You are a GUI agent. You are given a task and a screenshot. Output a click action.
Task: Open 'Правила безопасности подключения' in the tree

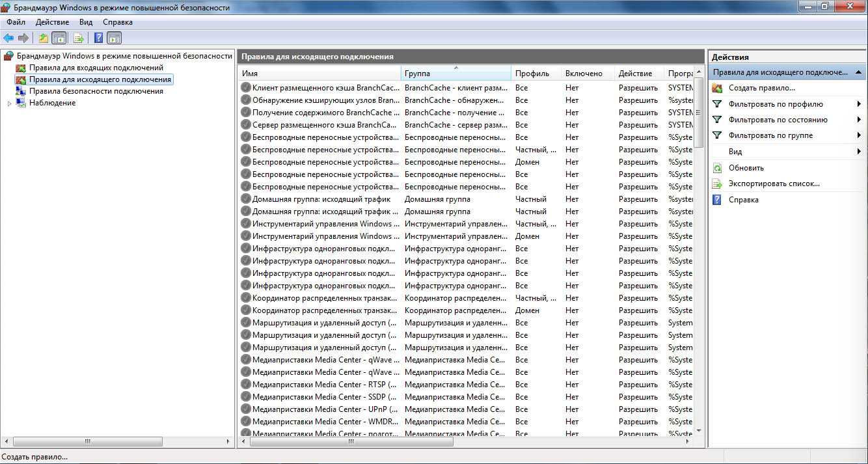96,91
